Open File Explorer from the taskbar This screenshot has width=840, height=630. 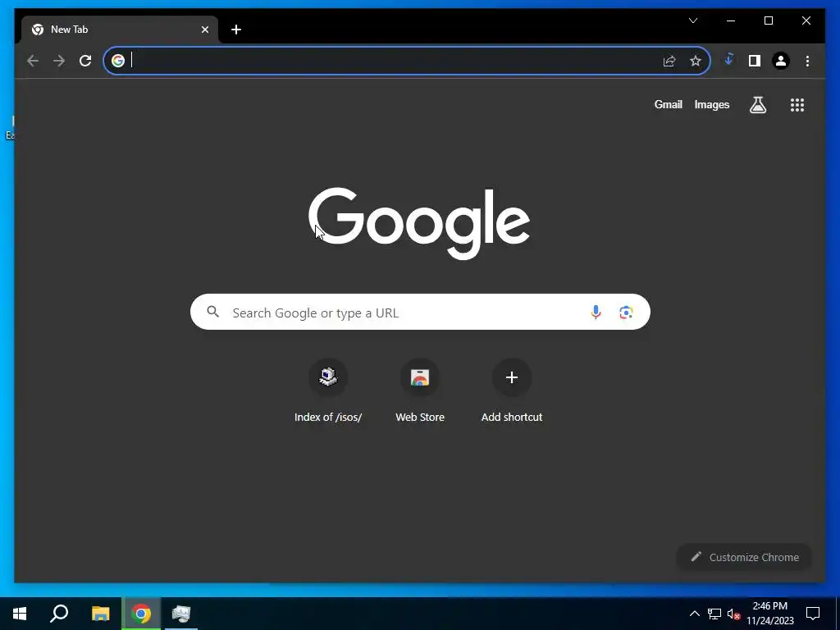(x=100, y=614)
